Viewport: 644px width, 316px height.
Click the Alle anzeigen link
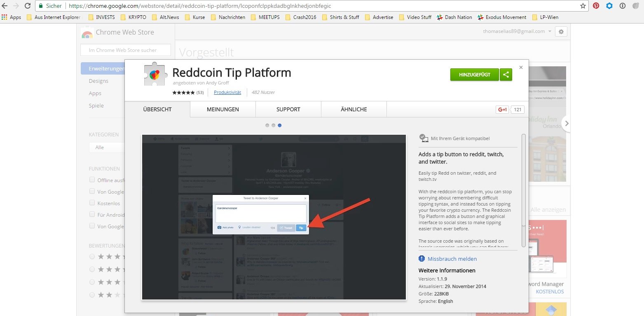click(548, 210)
